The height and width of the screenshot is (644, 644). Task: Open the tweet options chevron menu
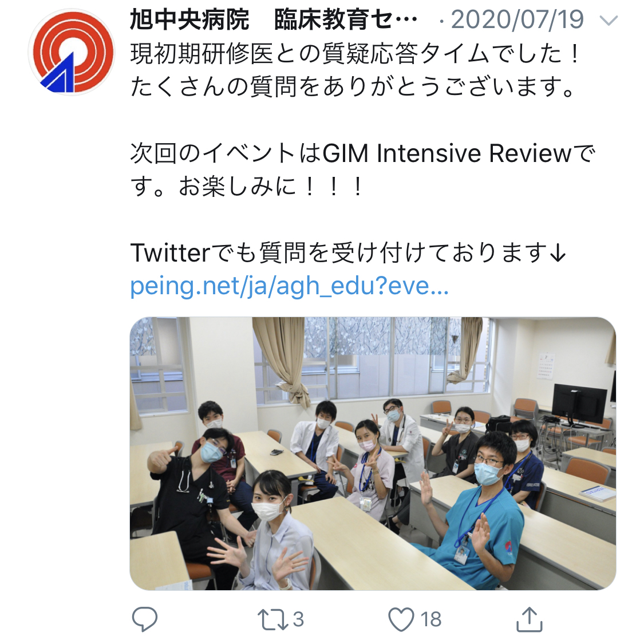(609, 21)
